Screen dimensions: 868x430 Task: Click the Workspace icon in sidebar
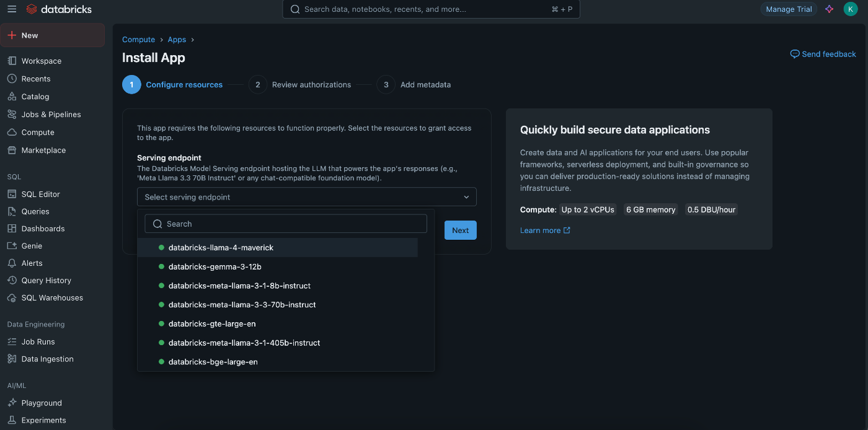[x=12, y=61]
